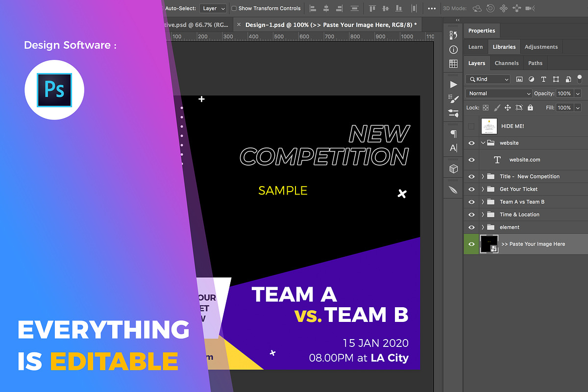Click lock position icon

pyautogui.click(x=508, y=107)
